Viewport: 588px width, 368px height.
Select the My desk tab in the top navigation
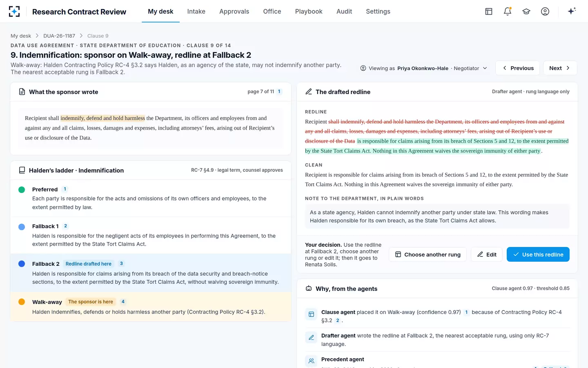(x=160, y=11)
